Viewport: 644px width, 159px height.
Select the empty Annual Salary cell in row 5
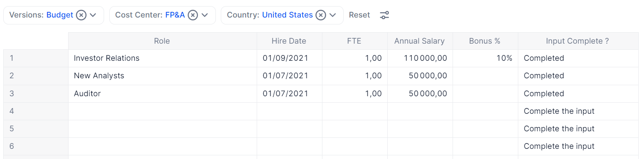pyautogui.click(x=420, y=129)
